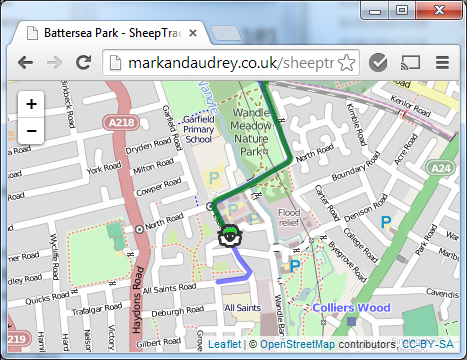Open a new tab with the blank tab button

226,33
